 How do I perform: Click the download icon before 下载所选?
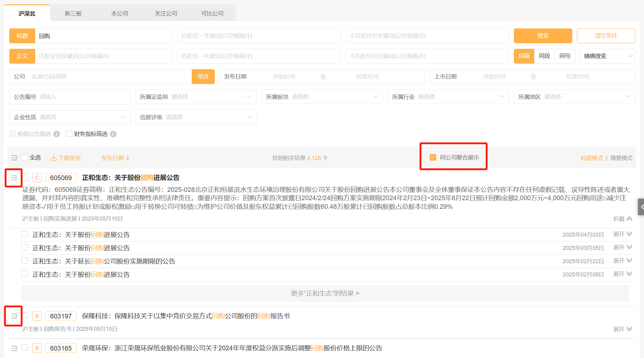[x=53, y=158]
